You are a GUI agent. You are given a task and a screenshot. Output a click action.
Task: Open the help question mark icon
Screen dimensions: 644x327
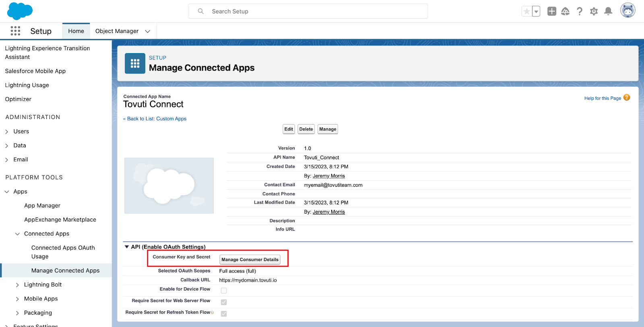click(580, 11)
